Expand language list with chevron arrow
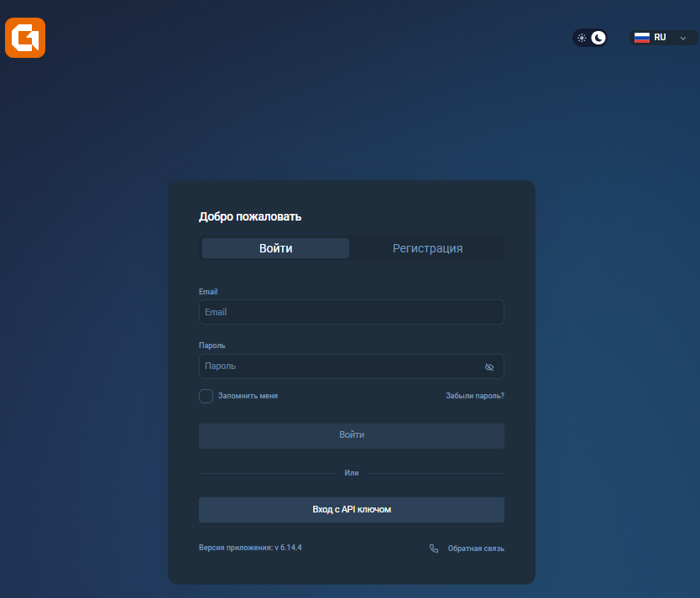Screen dimensions: 700x598 683,38
